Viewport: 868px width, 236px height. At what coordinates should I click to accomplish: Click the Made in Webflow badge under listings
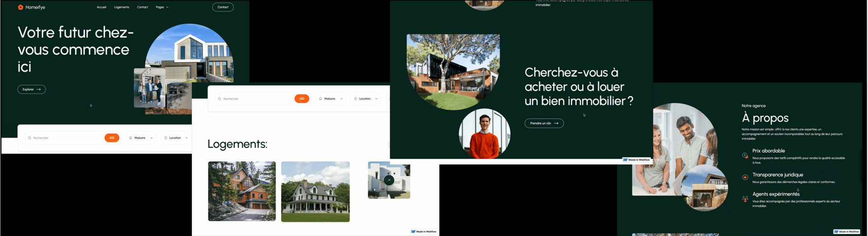click(x=424, y=231)
